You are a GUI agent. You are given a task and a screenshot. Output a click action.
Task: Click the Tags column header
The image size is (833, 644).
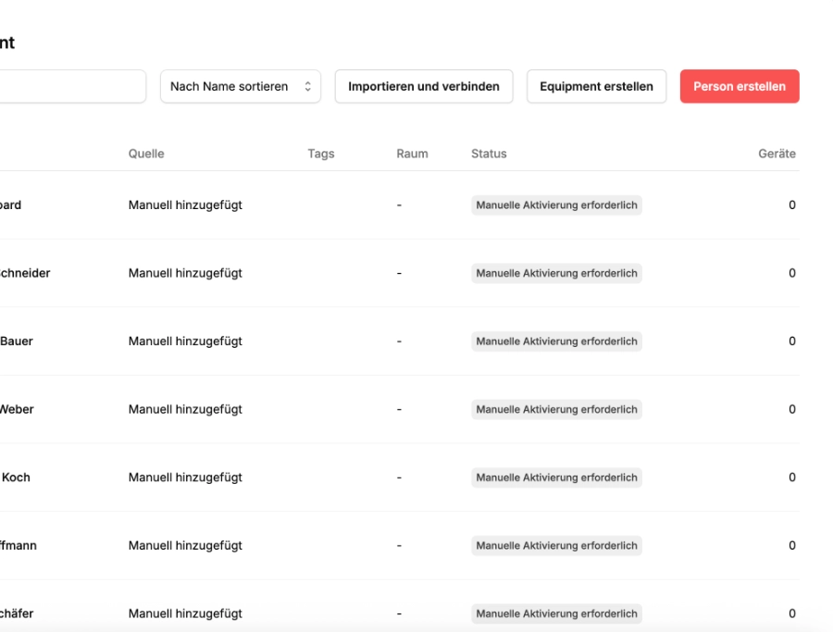[321, 154]
